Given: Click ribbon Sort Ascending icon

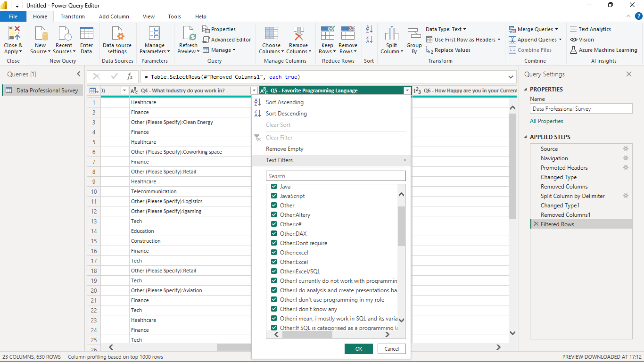Looking at the screenshot, I should (369, 29).
